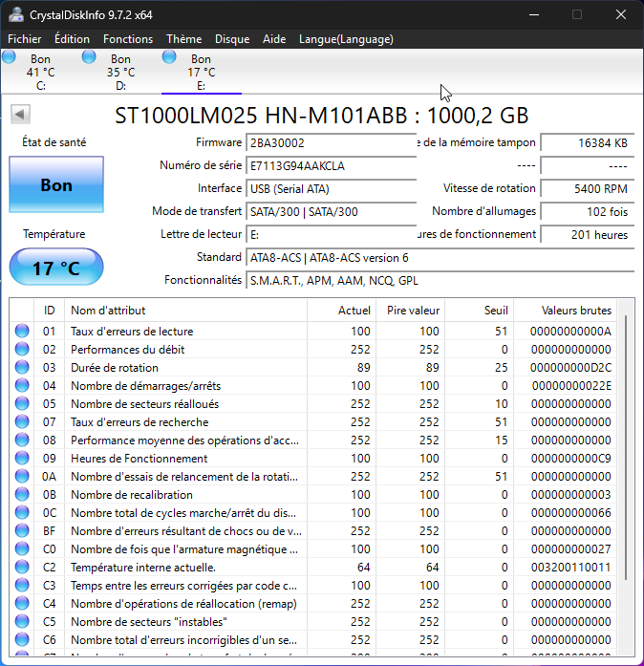Image resolution: width=644 pixels, height=666 pixels.
Task: Open the Thème menu
Action: [184, 39]
